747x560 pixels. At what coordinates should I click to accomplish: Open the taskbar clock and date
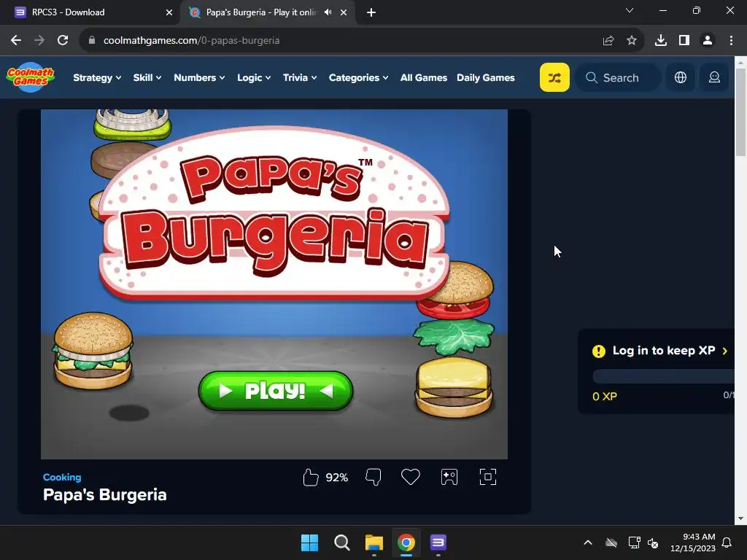[x=693, y=542]
